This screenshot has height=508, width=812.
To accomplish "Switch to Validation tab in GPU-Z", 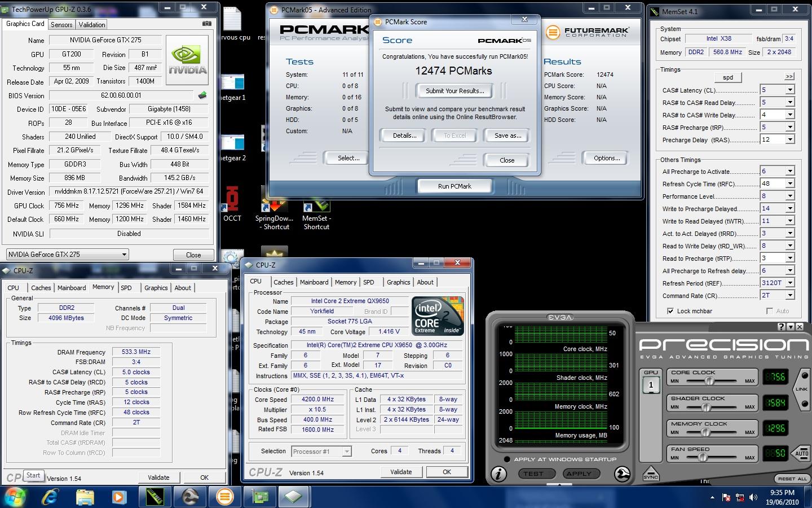I will 92,24.
